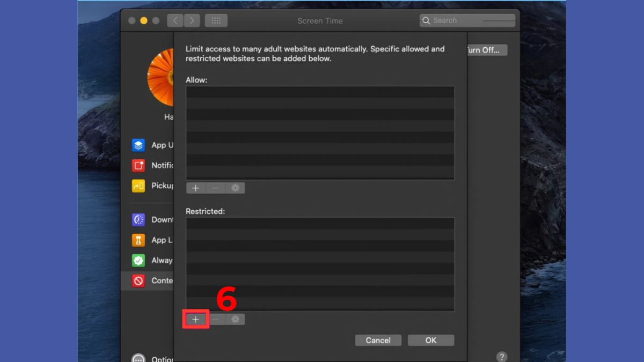Open Downtime sidebar icon
The height and width of the screenshot is (362, 644).
(138, 219)
